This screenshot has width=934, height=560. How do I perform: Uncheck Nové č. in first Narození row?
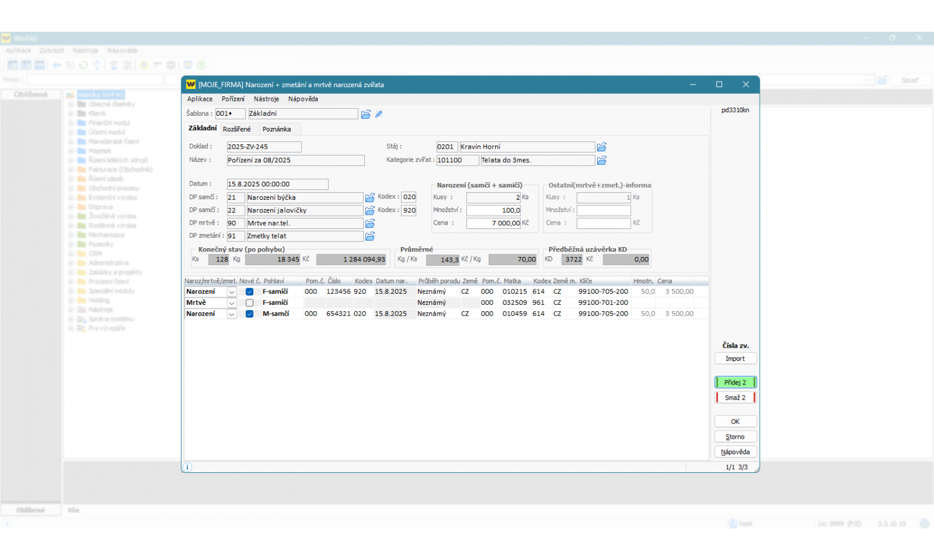click(x=250, y=292)
